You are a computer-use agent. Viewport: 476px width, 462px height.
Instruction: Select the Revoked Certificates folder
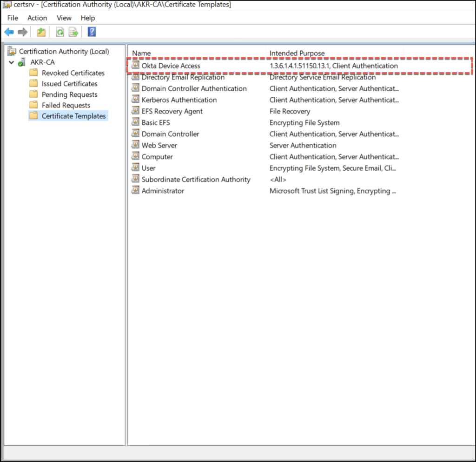click(73, 73)
